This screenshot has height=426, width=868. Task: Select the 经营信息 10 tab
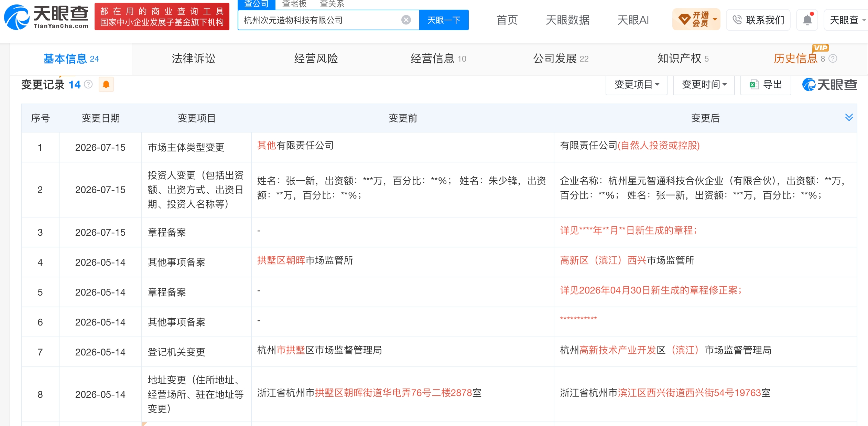pyautogui.click(x=438, y=59)
